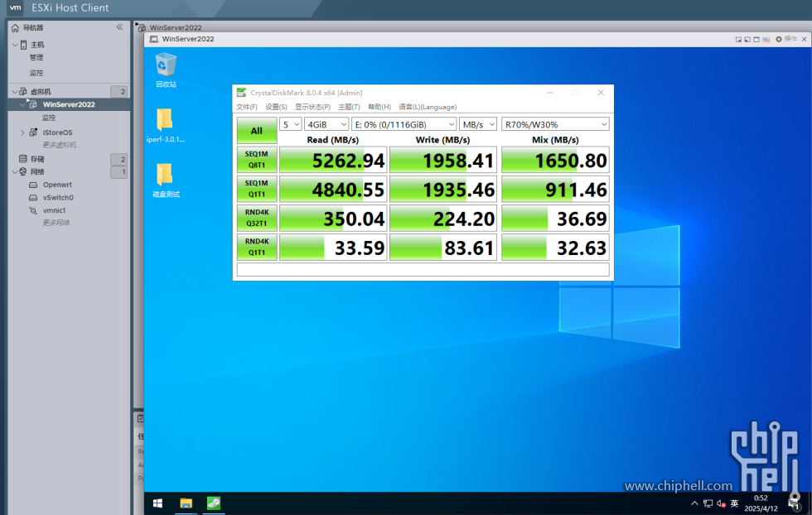Click the full-window console icon
This screenshot has width=812, height=515.
(756, 40)
